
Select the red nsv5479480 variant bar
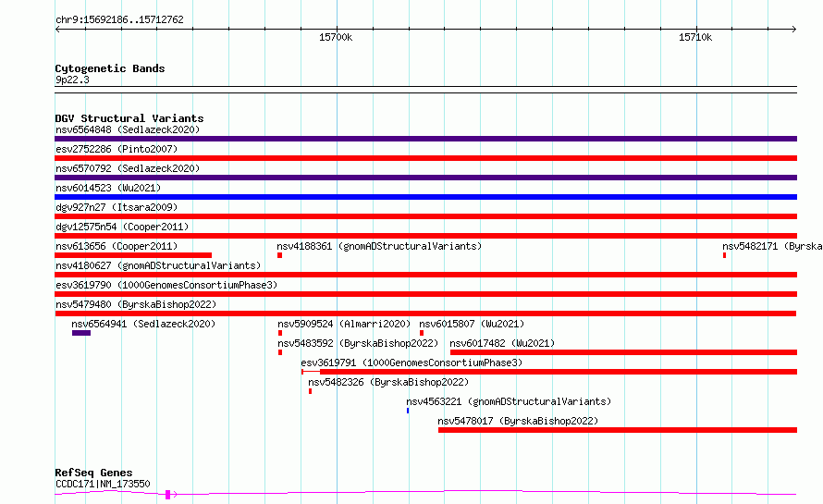(425, 313)
